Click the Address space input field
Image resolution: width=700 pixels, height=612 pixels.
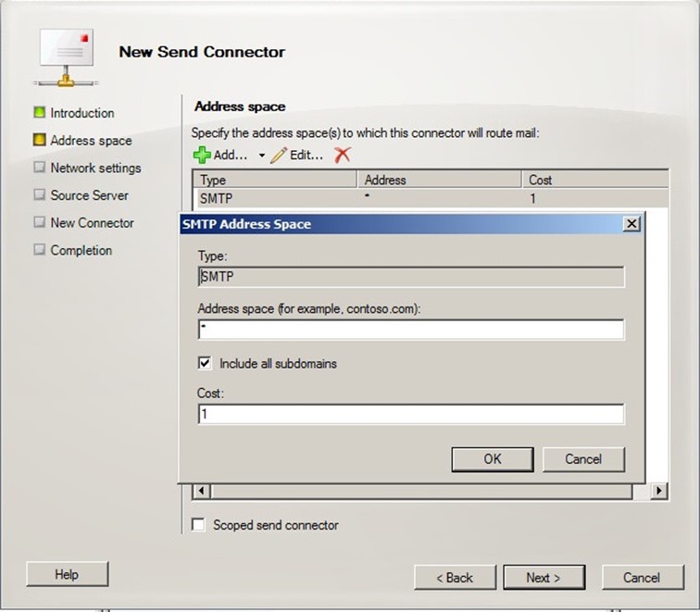[411, 330]
